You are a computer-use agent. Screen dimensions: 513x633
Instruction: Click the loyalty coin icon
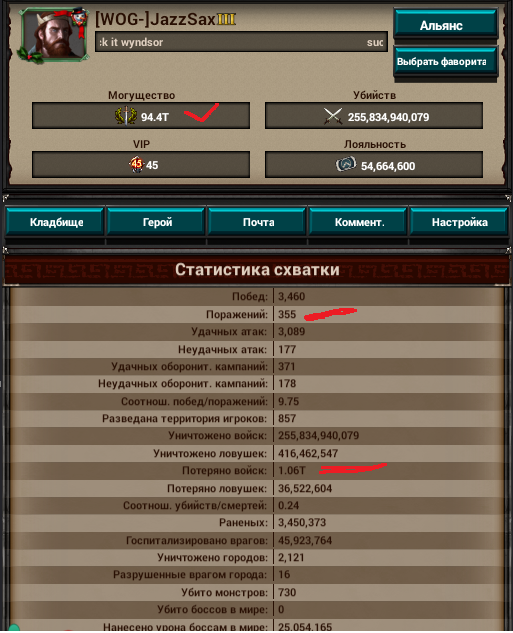tap(346, 165)
